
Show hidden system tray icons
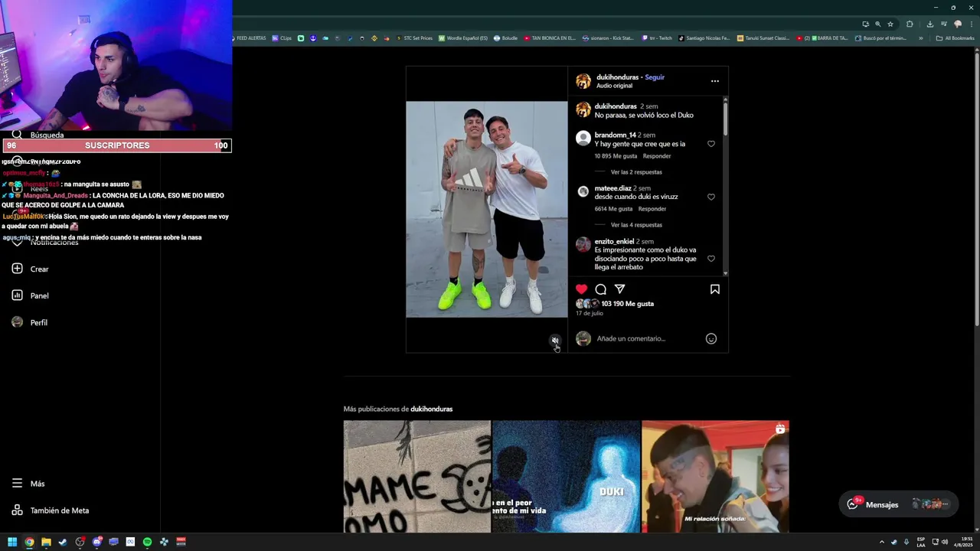881,542
